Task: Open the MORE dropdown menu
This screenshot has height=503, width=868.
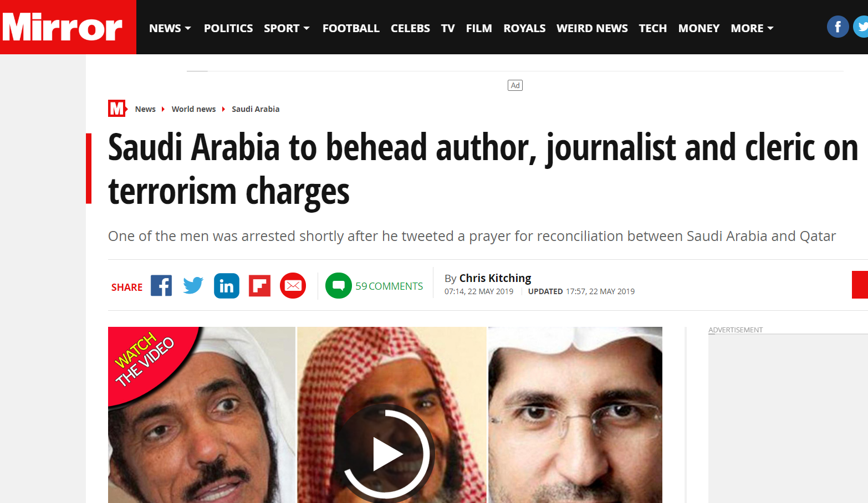Action: [752, 28]
